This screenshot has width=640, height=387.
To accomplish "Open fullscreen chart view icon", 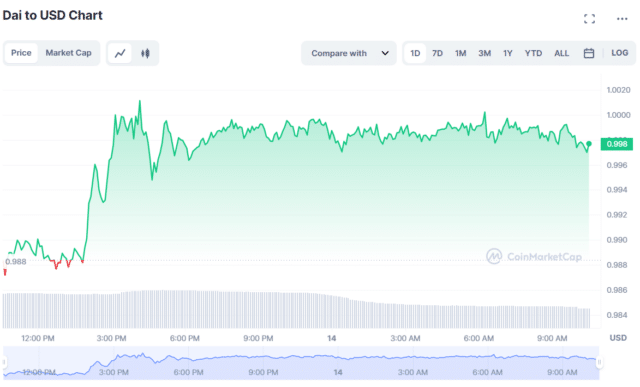I will coord(589,19).
